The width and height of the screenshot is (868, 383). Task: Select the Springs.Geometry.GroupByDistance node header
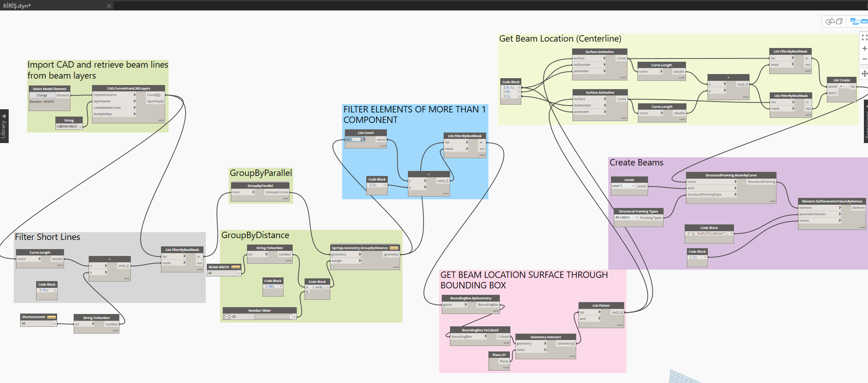(365, 248)
